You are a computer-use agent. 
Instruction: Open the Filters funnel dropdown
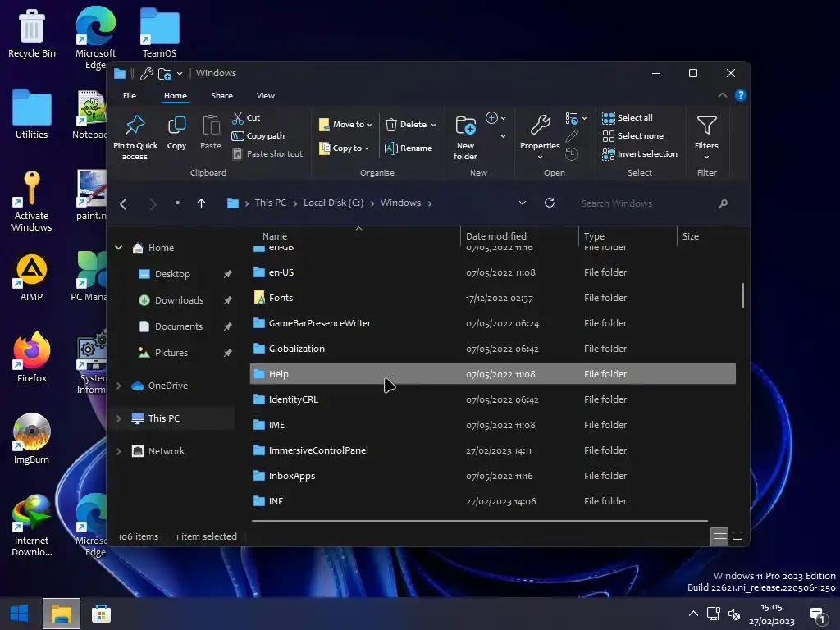coord(706,137)
